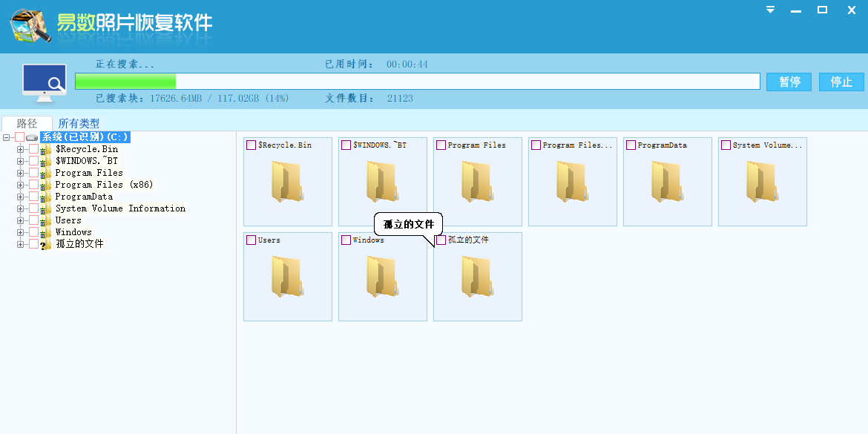The height and width of the screenshot is (434, 868).
Task: Select the 路径 tab
Action: click(27, 123)
